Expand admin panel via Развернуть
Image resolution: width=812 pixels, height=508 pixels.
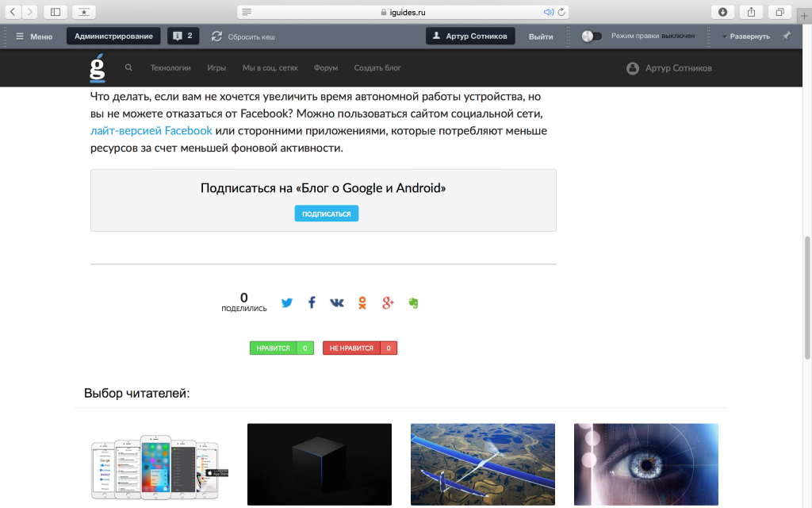(746, 37)
